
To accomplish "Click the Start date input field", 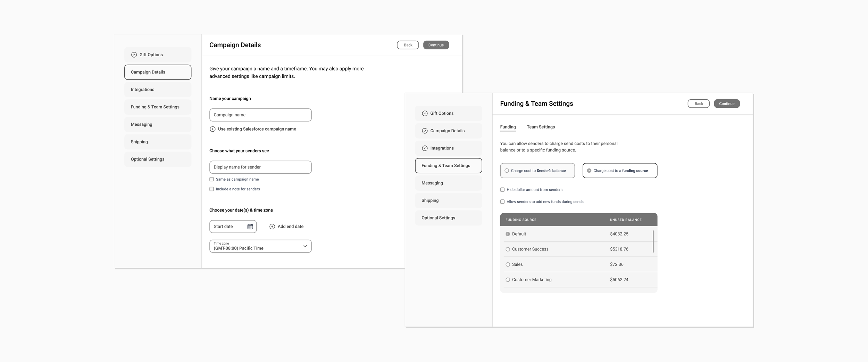I will 233,227.
